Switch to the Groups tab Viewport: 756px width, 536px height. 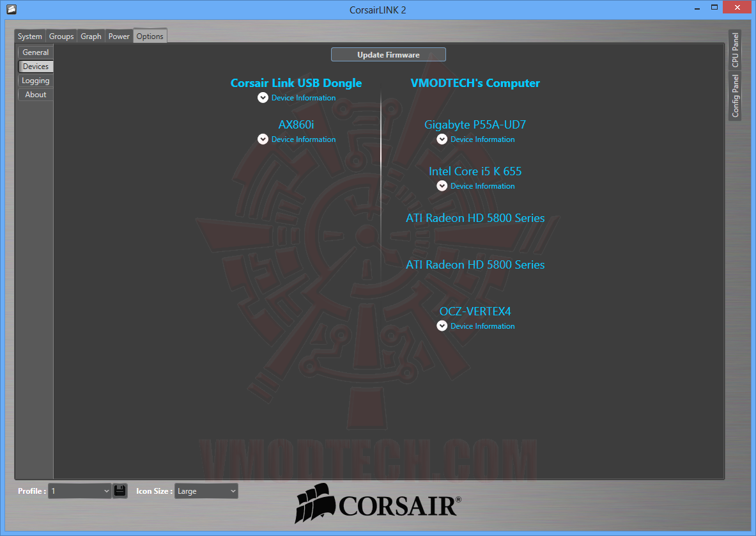(x=61, y=36)
